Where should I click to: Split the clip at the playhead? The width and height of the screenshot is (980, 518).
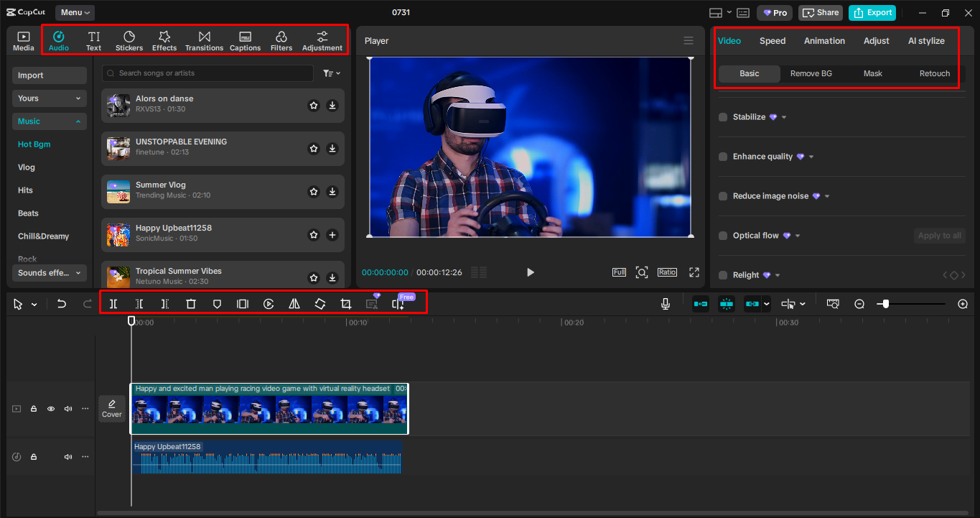pos(113,303)
